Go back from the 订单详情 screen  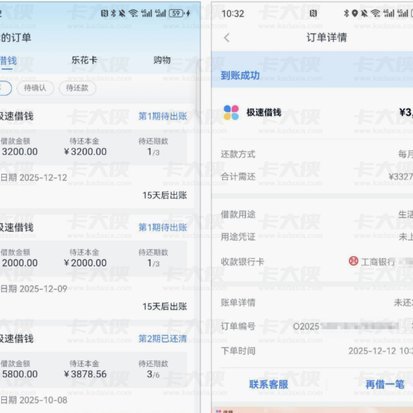(x=227, y=38)
